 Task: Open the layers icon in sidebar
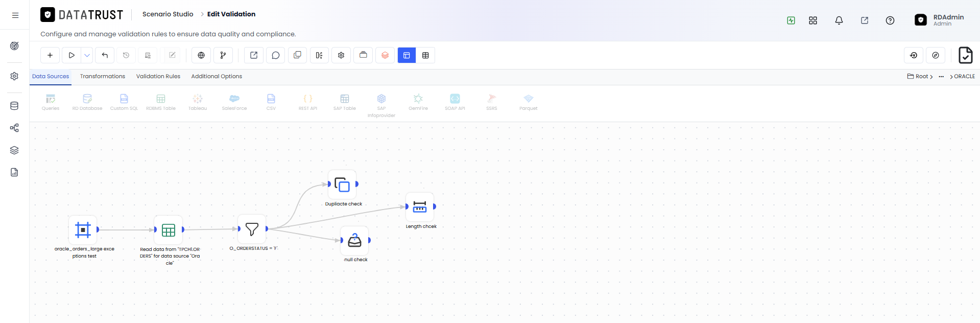14,150
